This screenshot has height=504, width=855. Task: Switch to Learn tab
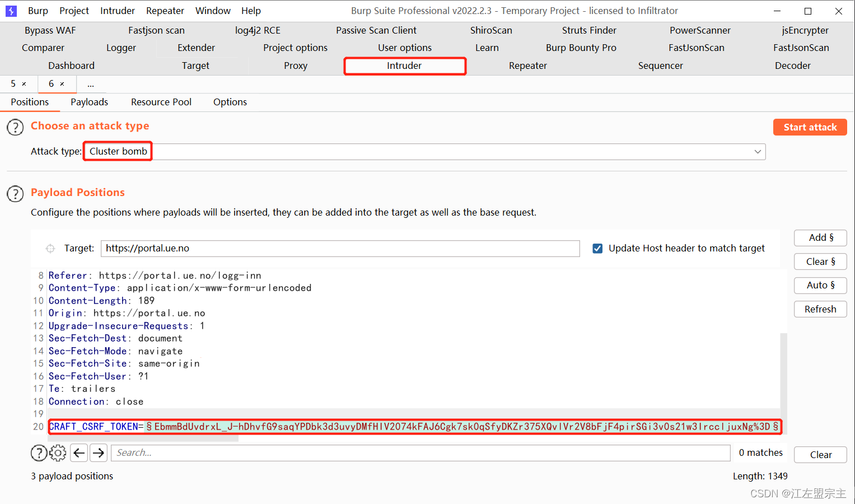point(487,48)
